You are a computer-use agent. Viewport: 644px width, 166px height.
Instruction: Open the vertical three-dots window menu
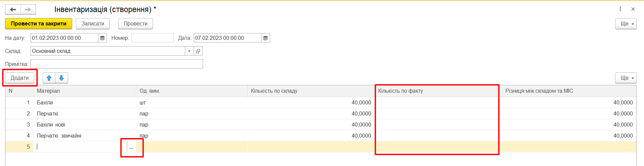pos(620,9)
